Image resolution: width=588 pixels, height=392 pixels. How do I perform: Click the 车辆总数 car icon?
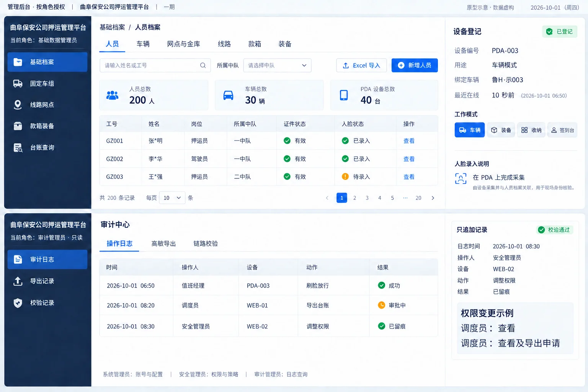click(228, 95)
